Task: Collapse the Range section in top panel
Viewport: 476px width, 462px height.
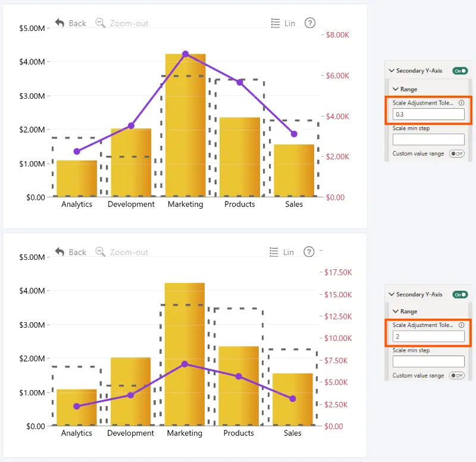Action: (396, 89)
